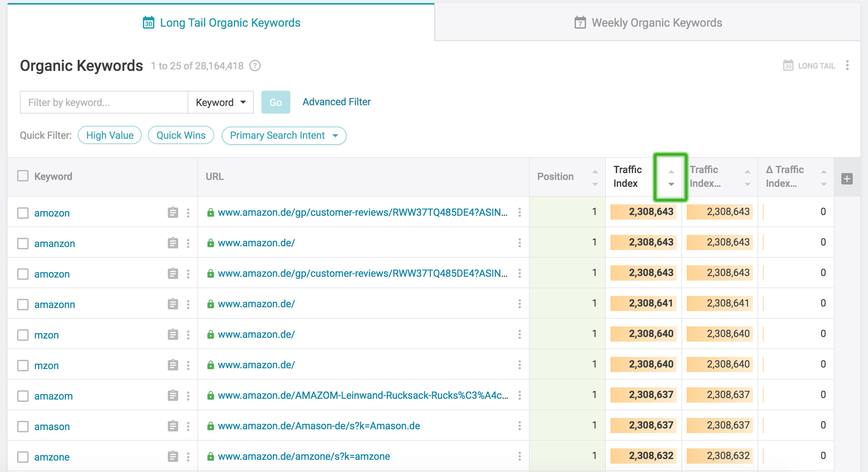Open URL options for amzone URL

pyautogui.click(x=520, y=456)
